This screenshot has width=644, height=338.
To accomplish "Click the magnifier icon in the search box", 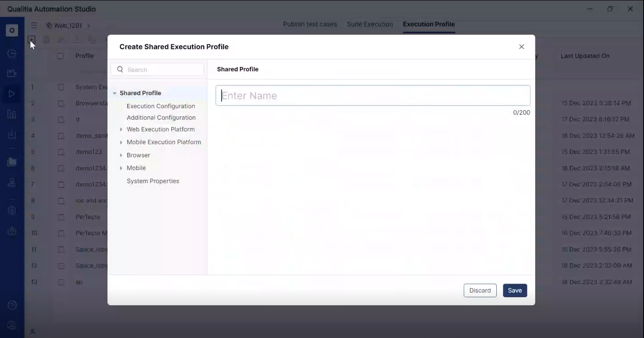I will (120, 70).
